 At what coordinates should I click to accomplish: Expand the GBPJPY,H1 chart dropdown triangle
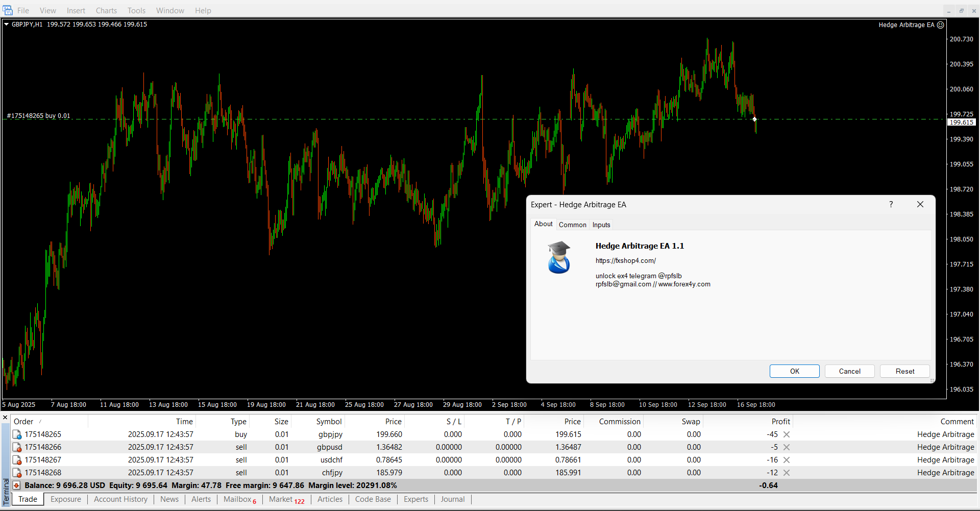coord(7,24)
